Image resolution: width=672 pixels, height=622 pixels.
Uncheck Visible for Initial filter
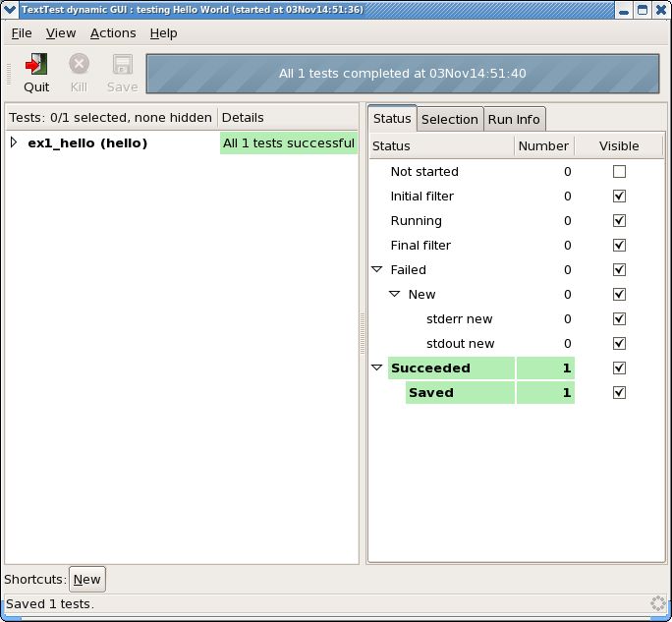[619, 196]
